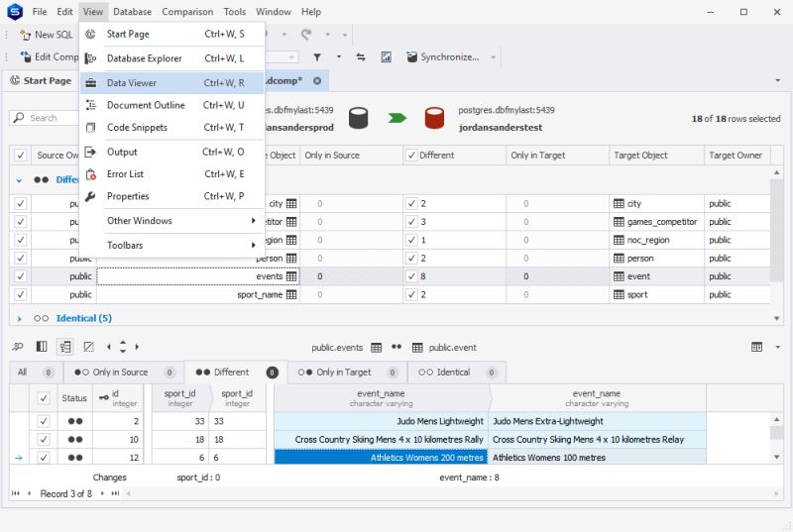Click the Edit Comparison button
The width and height of the screenshot is (793, 532).
pyautogui.click(x=49, y=57)
